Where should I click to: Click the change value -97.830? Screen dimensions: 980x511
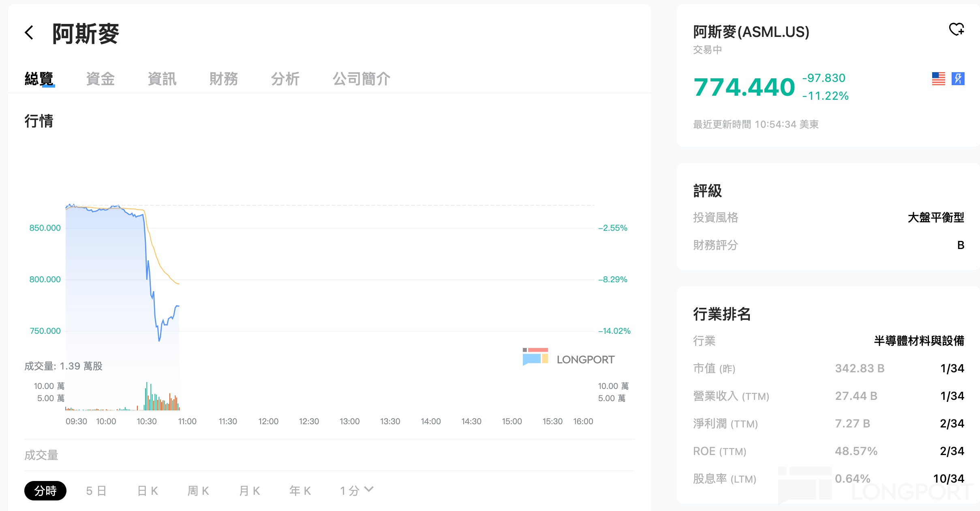(824, 78)
